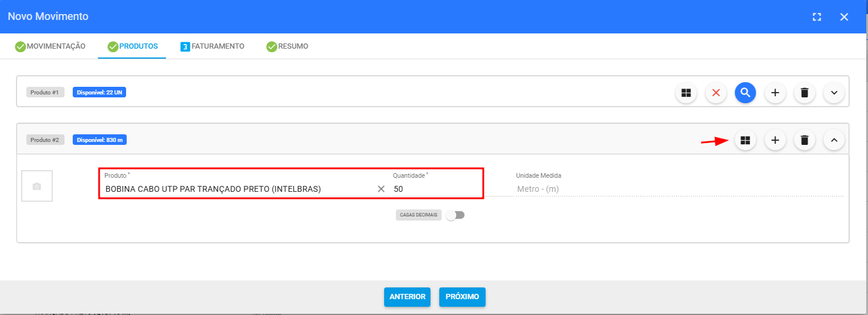Click the Próximo button
The image size is (868, 315).
462,297
